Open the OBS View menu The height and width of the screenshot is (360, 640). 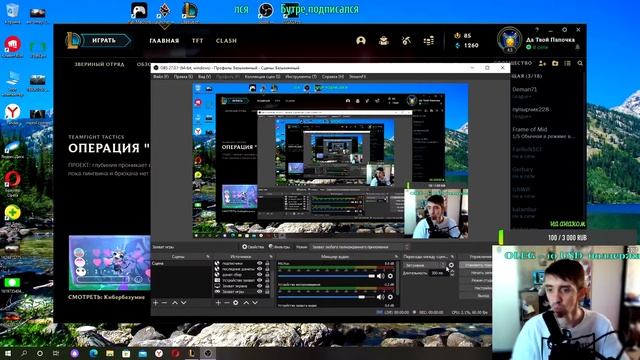204,77
